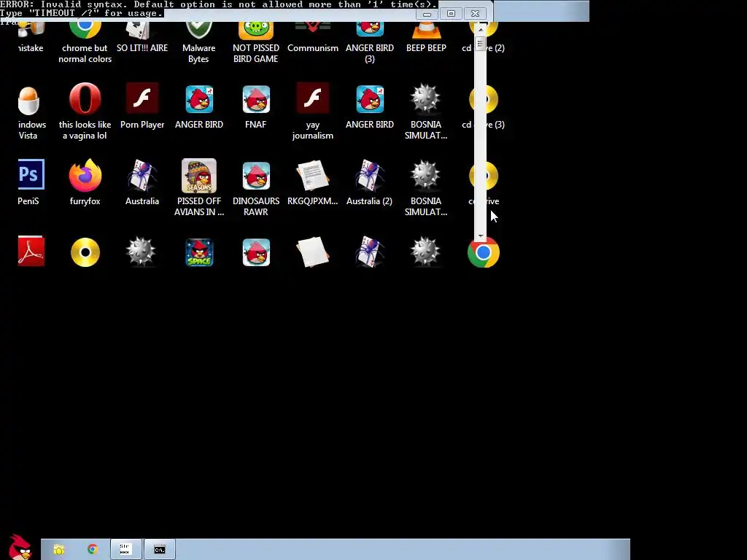
Task: Click the scrollbar up arrow
Action: coord(481,29)
